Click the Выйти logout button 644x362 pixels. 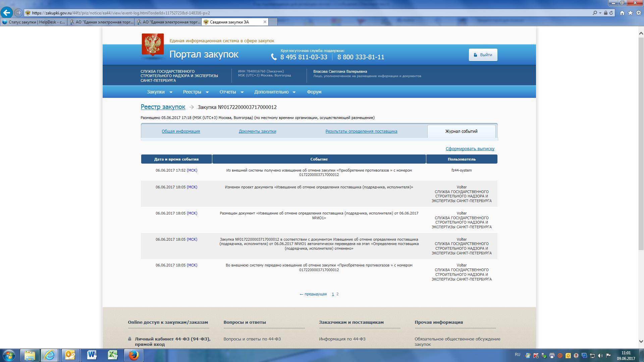[x=483, y=55]
